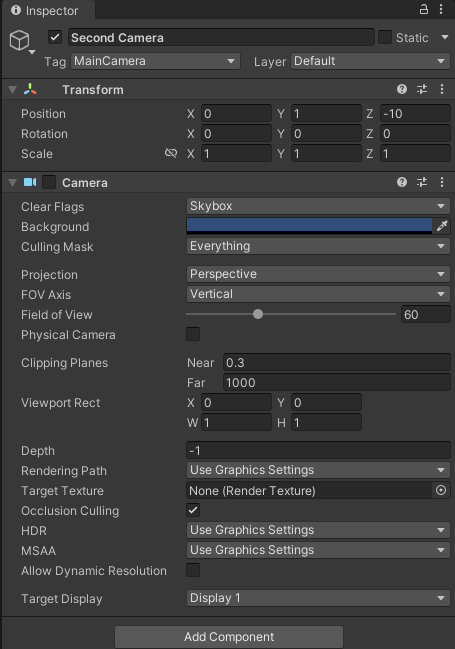Click the Inspector lock icon
This screenshot has height=649, width=455.
424,10
